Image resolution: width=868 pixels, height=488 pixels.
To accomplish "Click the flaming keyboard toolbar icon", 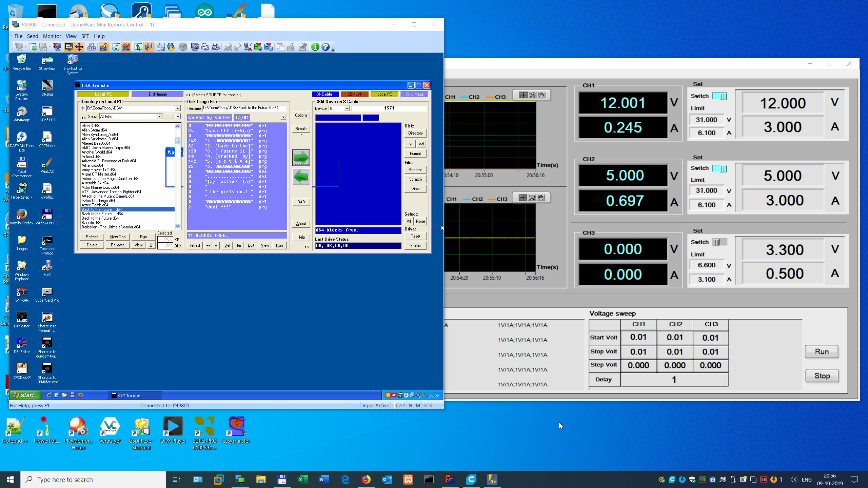I will (x=126, y=47).
